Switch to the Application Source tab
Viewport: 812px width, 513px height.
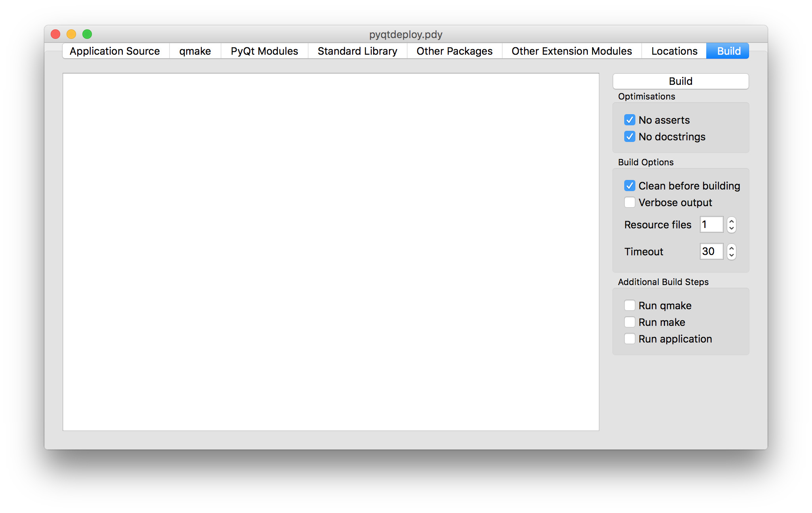pyautogui.click(x=115, y=51)
